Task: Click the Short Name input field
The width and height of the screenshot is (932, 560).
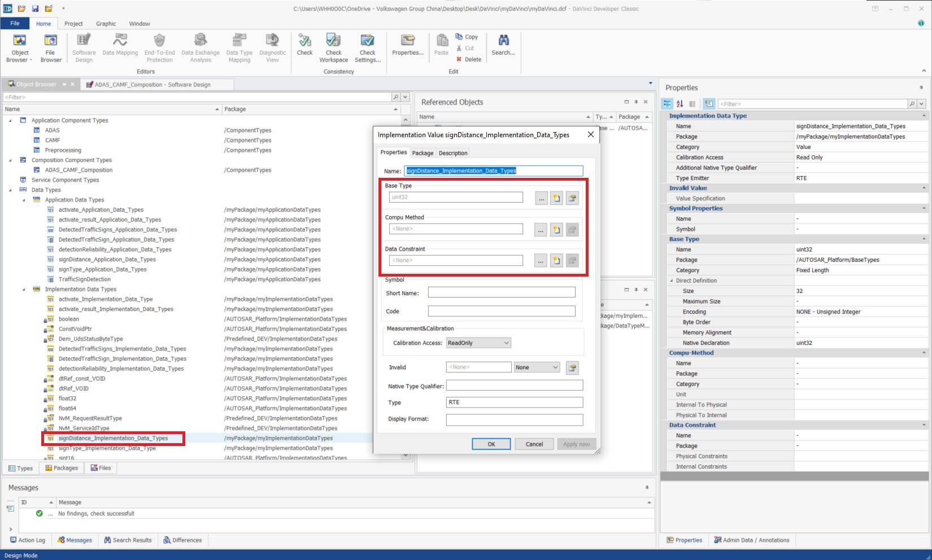Action: (x=501, y=292)
